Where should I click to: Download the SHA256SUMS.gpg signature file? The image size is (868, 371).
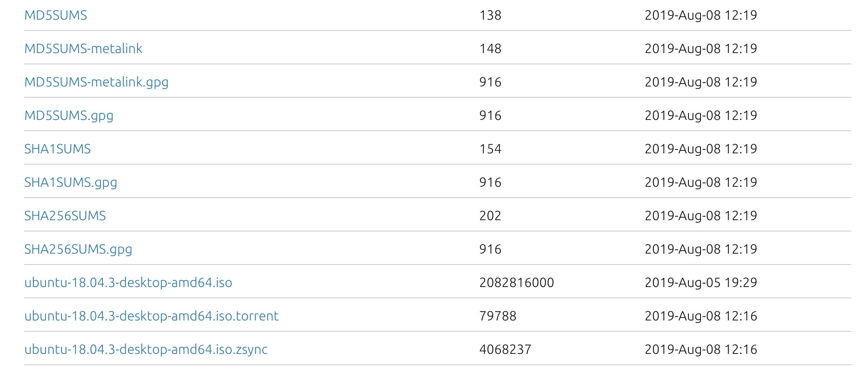pos(78,249)
